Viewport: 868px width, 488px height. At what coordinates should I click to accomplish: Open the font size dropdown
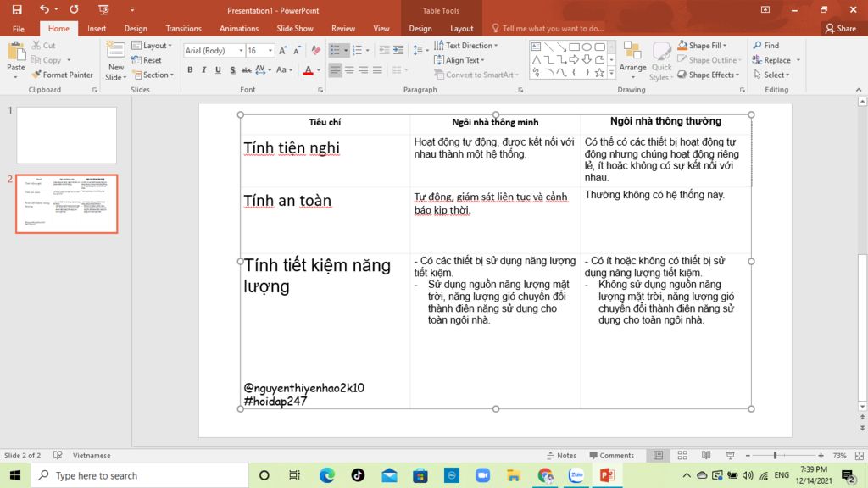click(x=270, y=50)
